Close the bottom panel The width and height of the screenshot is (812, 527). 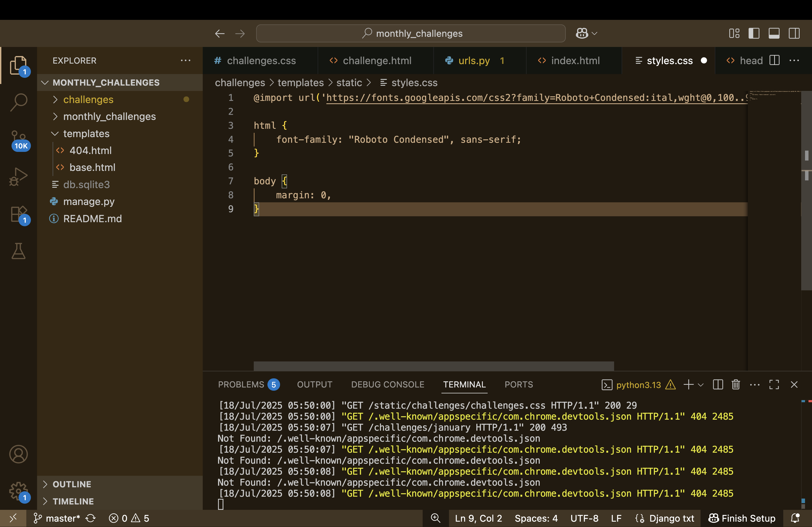point(794,385)
